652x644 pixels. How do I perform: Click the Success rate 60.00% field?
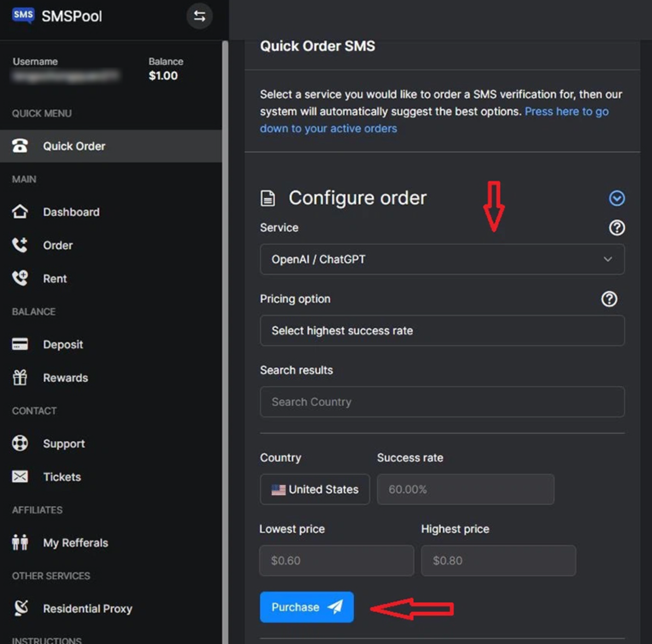coord(465,489)
